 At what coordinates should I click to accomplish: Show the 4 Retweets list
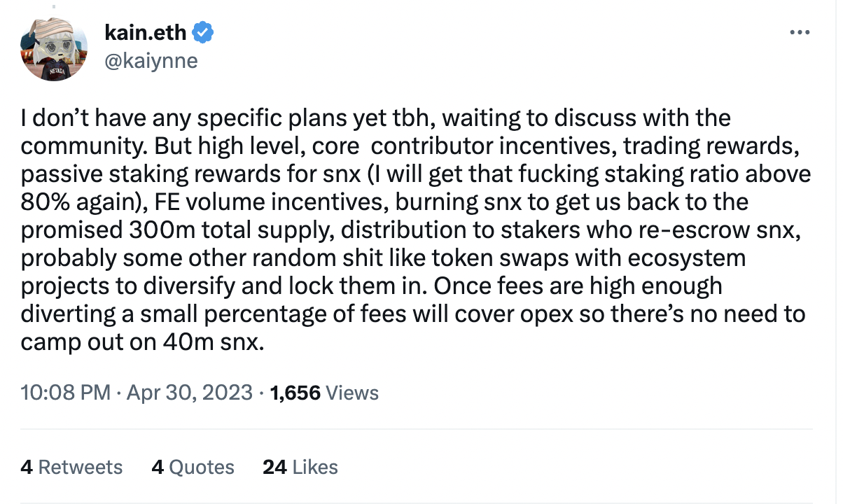pos(71,467)
